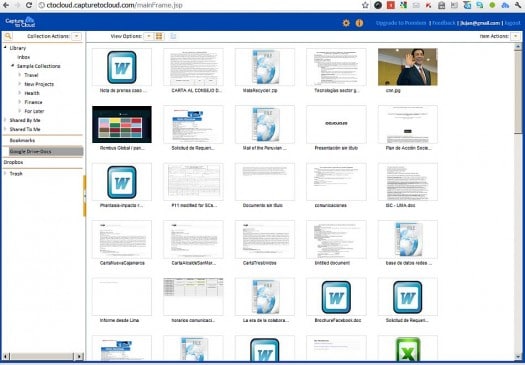Reload the page with browser refresh icon
525x365 pixels.
(29, 5)
